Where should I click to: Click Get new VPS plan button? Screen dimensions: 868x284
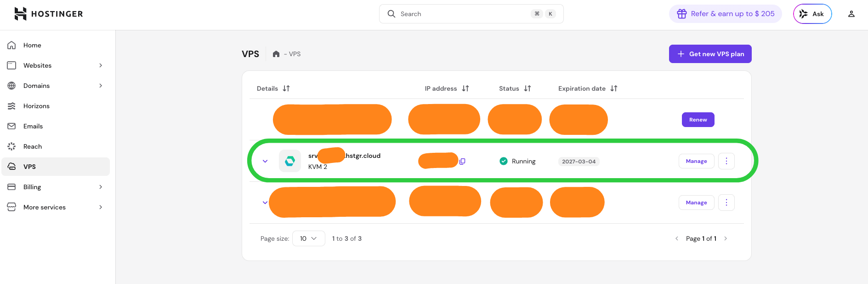710,54
